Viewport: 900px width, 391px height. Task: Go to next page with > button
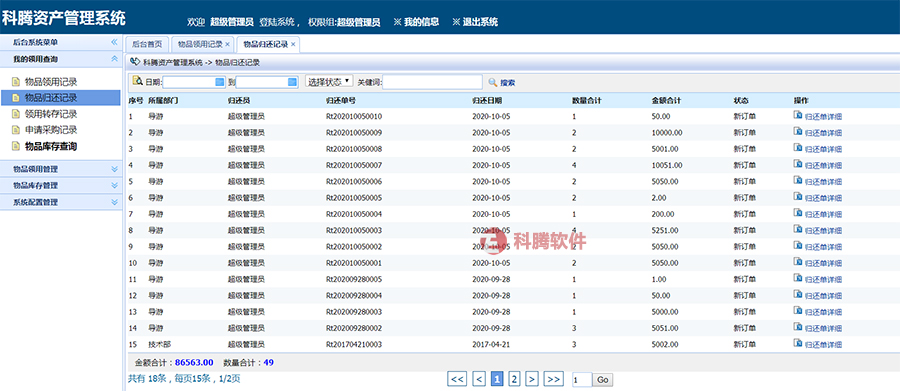532,379
